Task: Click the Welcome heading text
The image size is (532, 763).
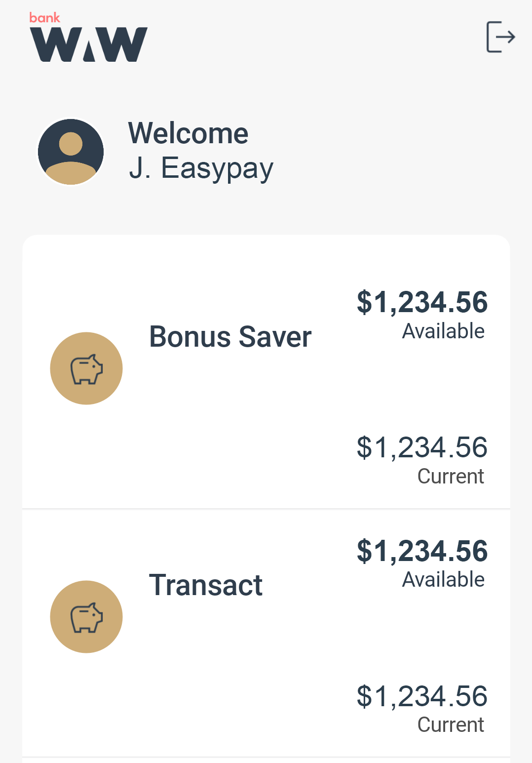Action: pos(188,133)
